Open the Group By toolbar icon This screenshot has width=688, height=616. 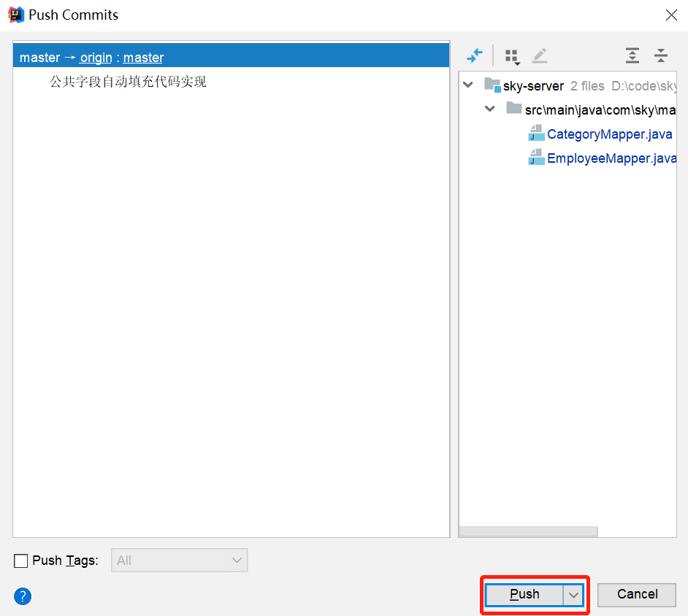click(512, 56)
